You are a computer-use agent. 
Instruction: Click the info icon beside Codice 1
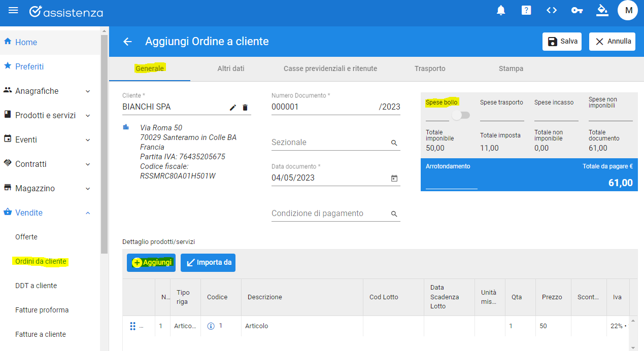211,326
